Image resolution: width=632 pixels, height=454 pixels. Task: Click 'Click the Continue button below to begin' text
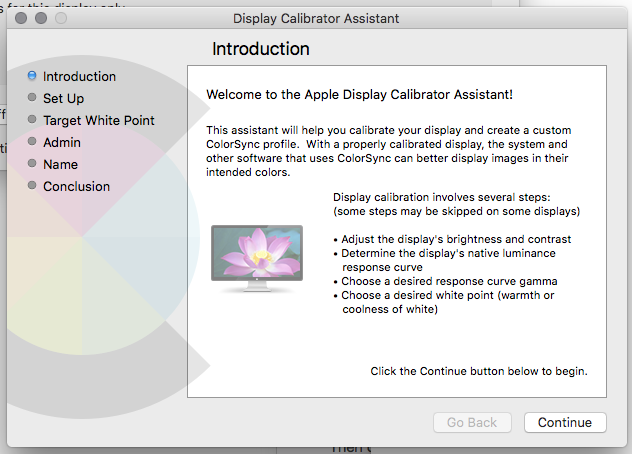coord(479,371)
